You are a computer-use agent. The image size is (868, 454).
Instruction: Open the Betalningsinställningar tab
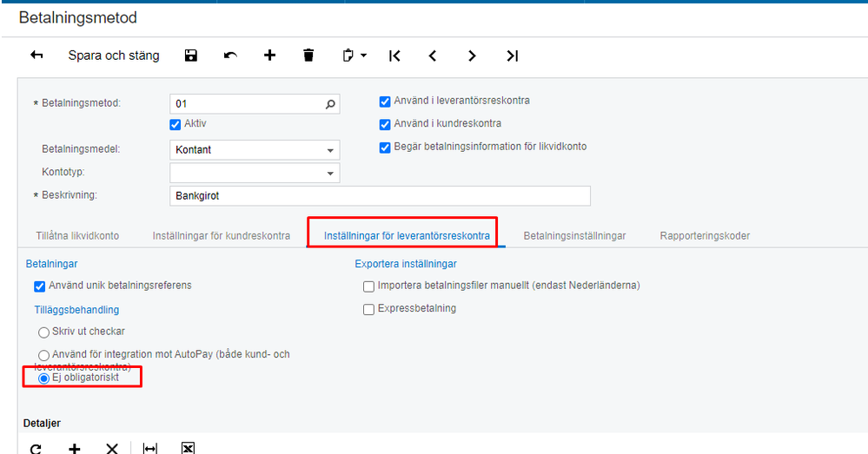tap(574, 235)
